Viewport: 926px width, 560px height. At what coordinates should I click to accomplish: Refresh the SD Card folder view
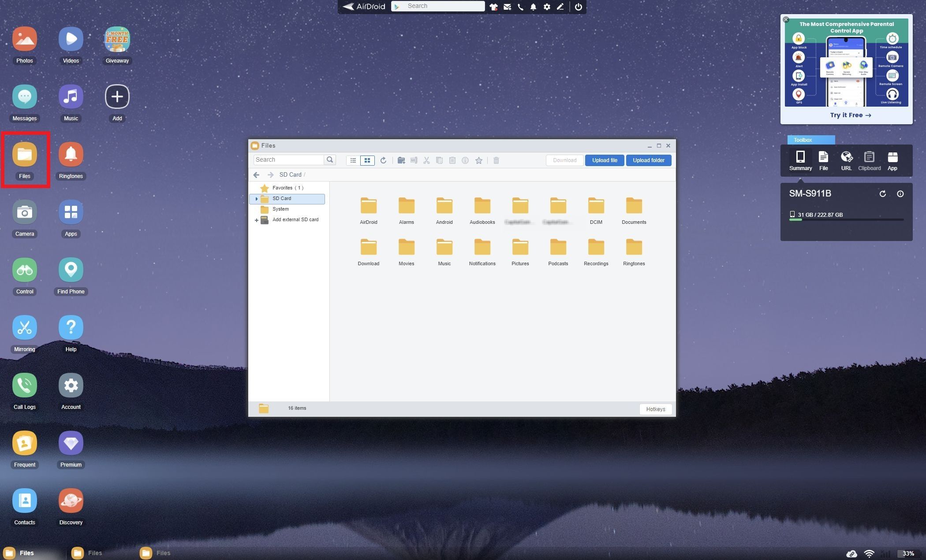tap(383, 160)
